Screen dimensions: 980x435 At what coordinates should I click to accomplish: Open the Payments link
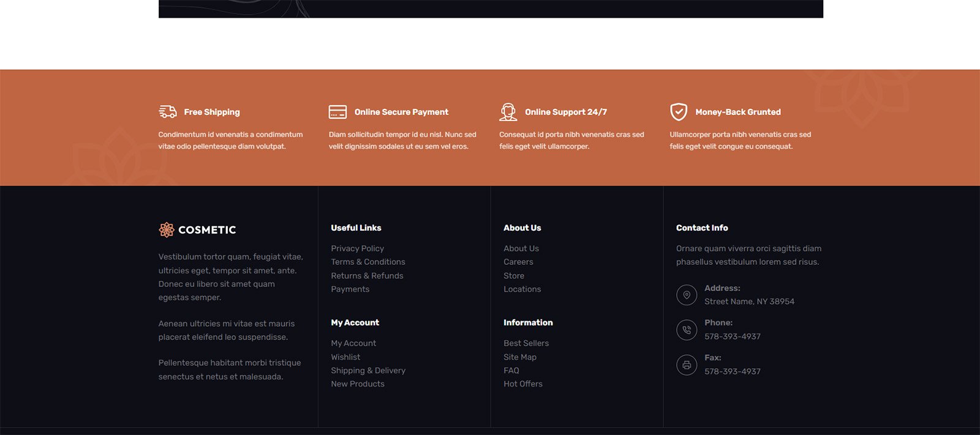350,289
